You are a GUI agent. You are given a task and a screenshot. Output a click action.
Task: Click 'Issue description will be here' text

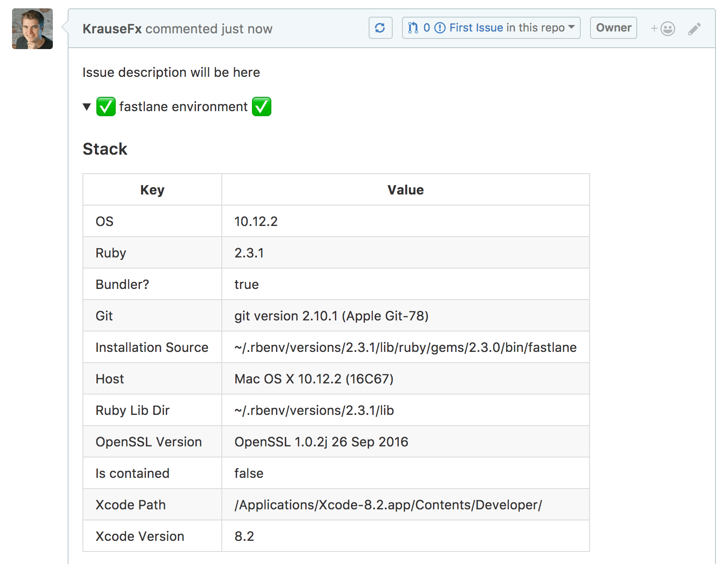(x=171, y=73)
